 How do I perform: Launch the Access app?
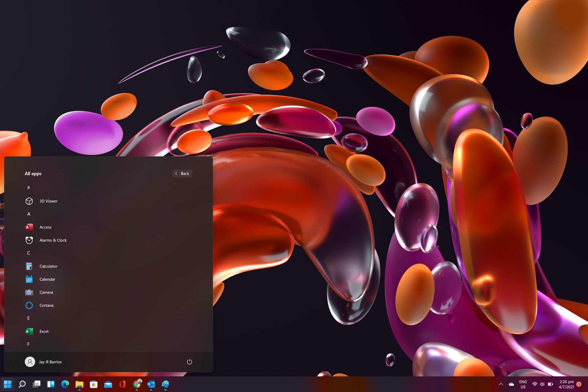[x=45, y=227]
